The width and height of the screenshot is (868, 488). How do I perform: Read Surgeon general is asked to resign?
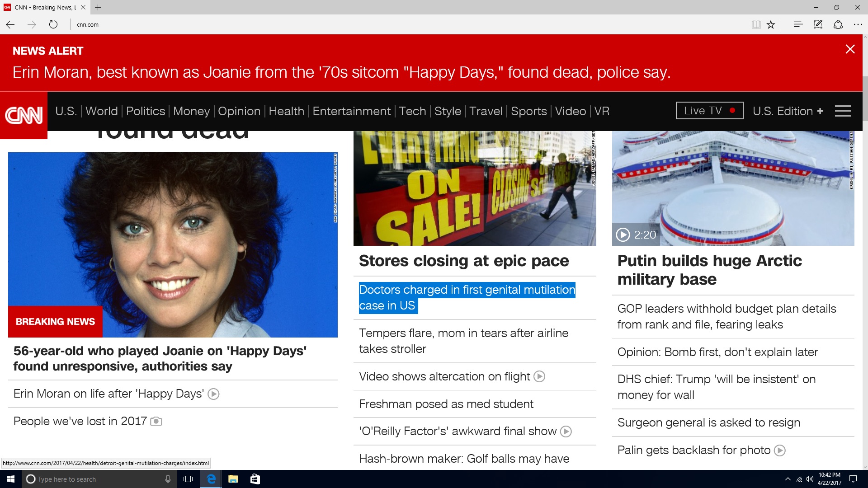709,423
